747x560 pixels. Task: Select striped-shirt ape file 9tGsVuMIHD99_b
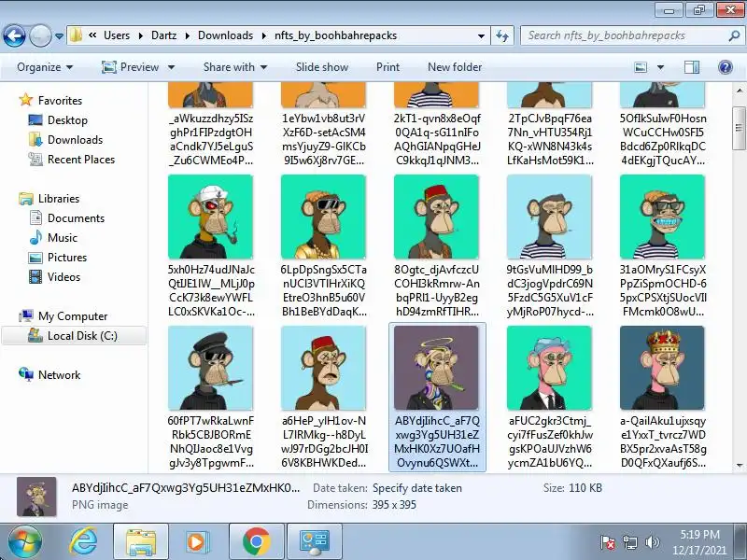click(549, 217)
